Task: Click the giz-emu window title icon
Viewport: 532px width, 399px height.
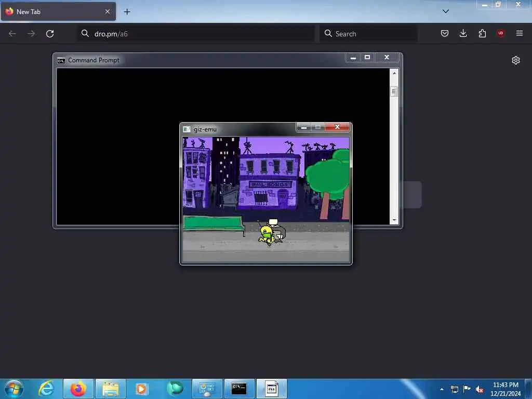Action: [187, 129]
